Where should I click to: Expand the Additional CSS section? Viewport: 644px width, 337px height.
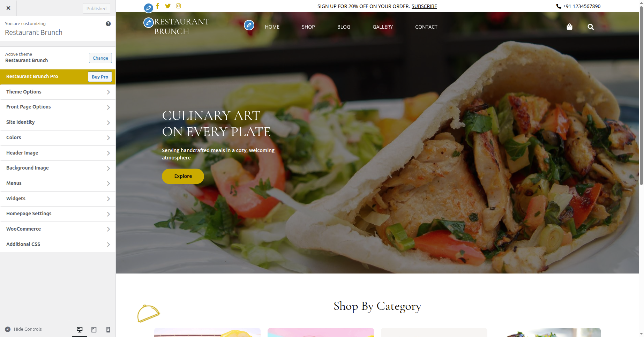(x=58, y=244)
